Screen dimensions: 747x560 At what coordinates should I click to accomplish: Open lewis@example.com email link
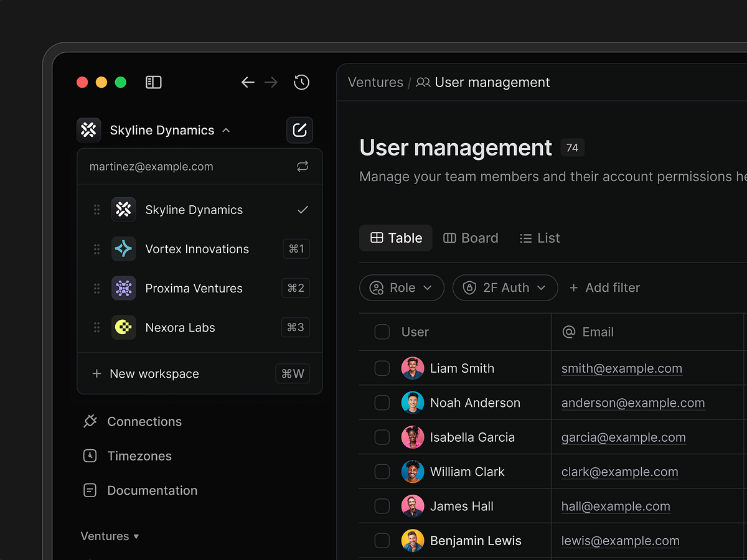coord(621,541)
